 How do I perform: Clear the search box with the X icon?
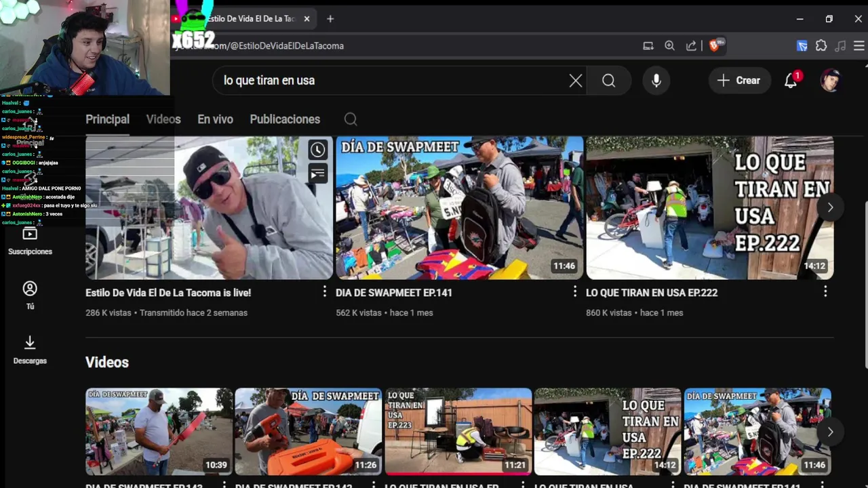pos(576,81)
